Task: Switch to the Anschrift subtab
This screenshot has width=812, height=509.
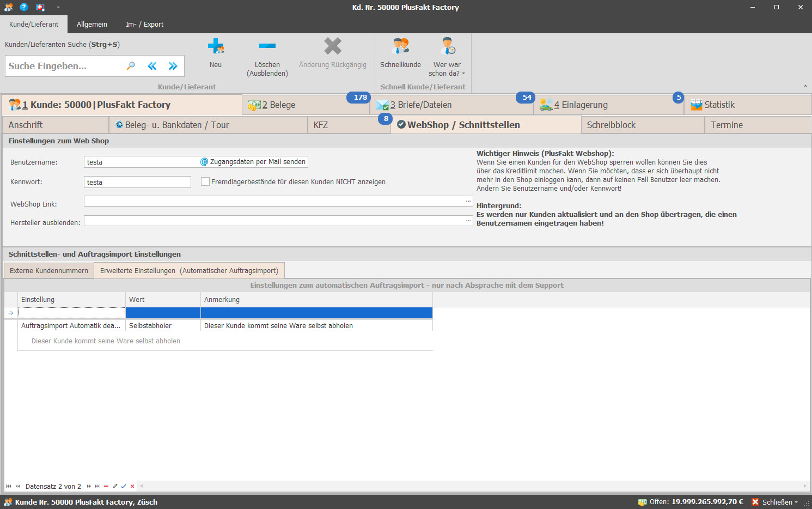Action: [x=56, y=125]
